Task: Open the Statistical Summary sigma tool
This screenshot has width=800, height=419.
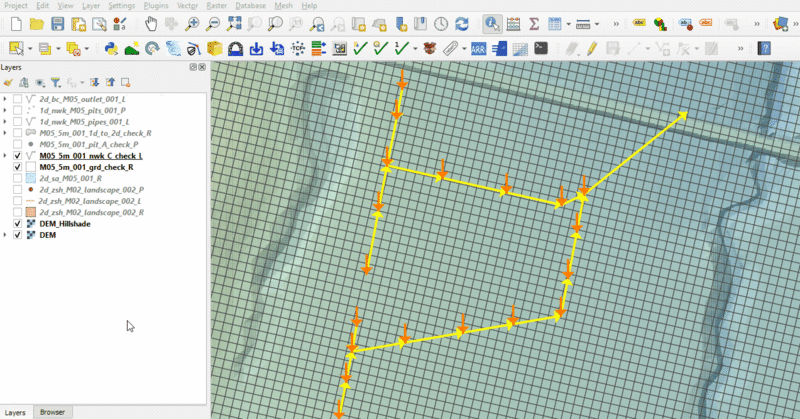Action: [534, 23]
